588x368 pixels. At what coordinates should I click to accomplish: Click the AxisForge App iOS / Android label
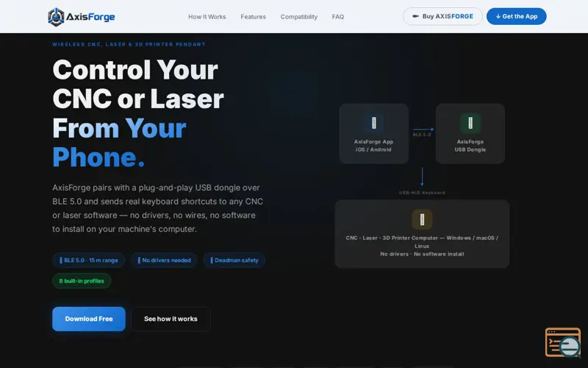[373, 146]
